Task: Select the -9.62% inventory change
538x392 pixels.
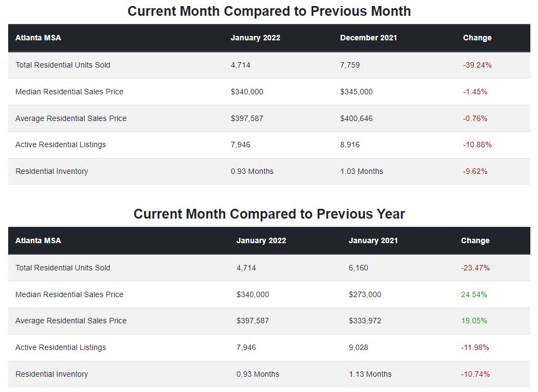Action: click(x=475, y=171)
